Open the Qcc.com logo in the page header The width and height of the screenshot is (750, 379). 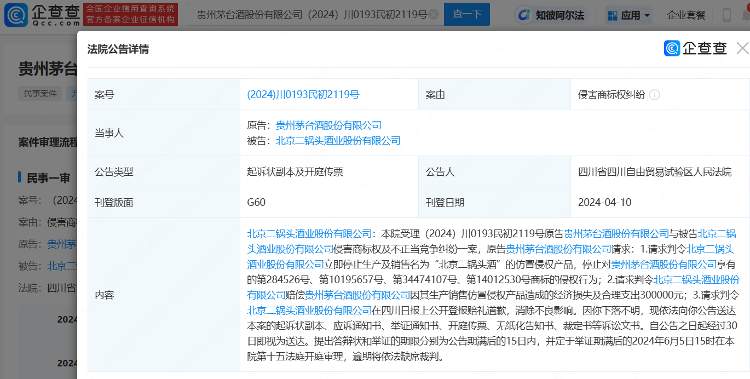pyautogui.click(x=42, y=15)
